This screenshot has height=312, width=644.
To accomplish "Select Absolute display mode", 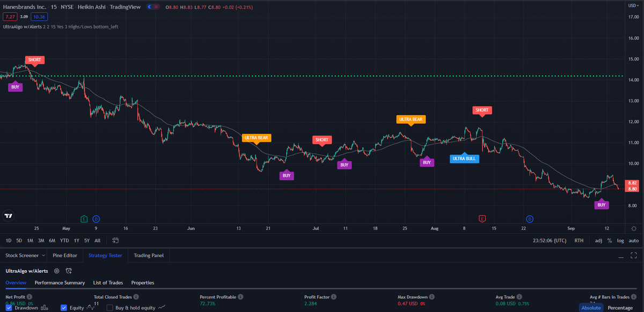I will click(591, 308).
